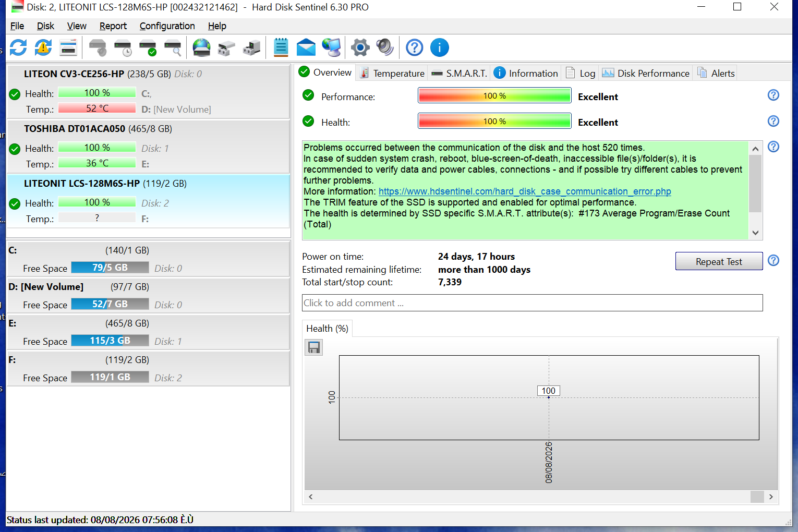Open the Report menu
The height and width of the screenshot is (532, 798).
pyautogui.click(x=113, y=26)
